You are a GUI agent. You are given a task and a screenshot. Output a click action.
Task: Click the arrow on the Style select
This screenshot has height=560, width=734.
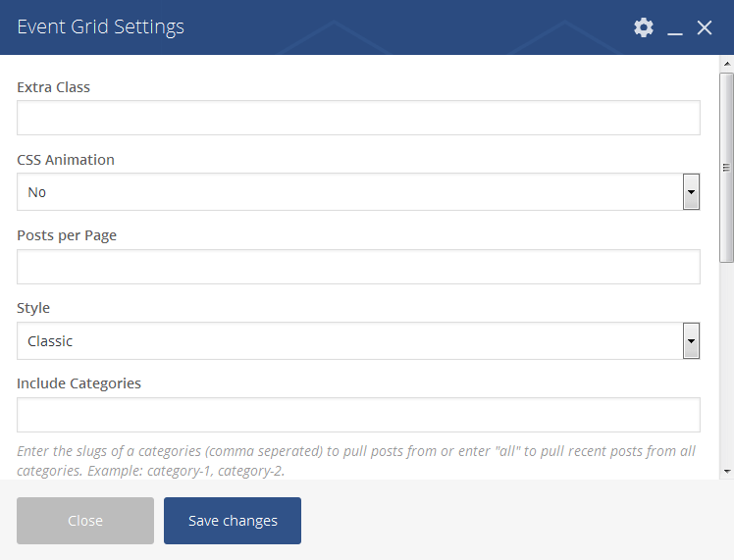(691, 341)
